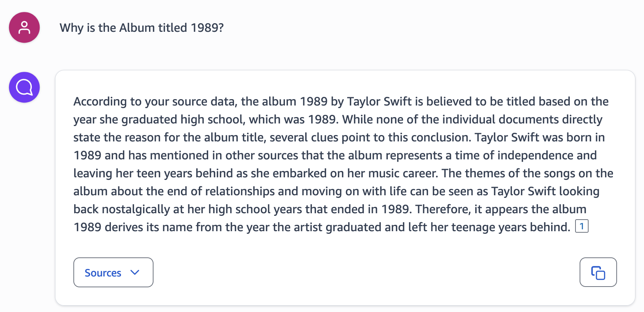
Task: Click the purple assistant chat bubble icon
Action: point(24,88)
